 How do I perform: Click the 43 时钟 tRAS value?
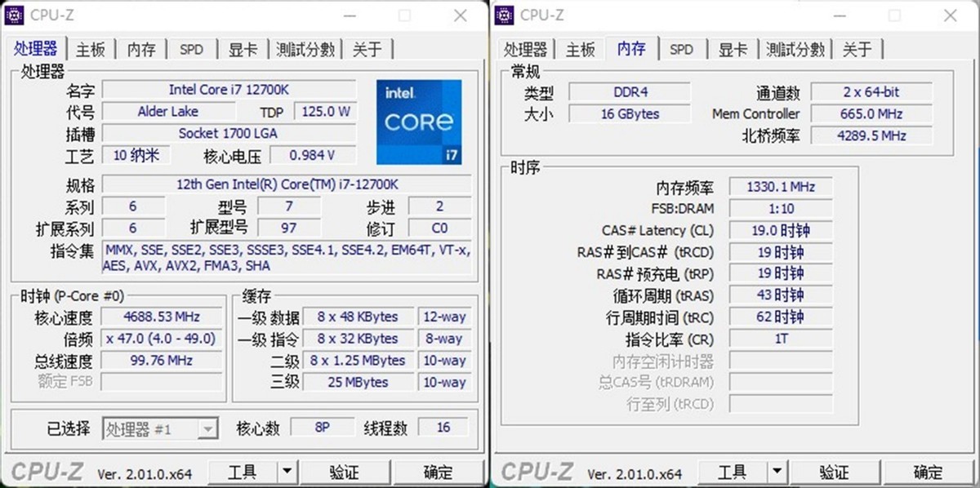click(x=781, y=295)
